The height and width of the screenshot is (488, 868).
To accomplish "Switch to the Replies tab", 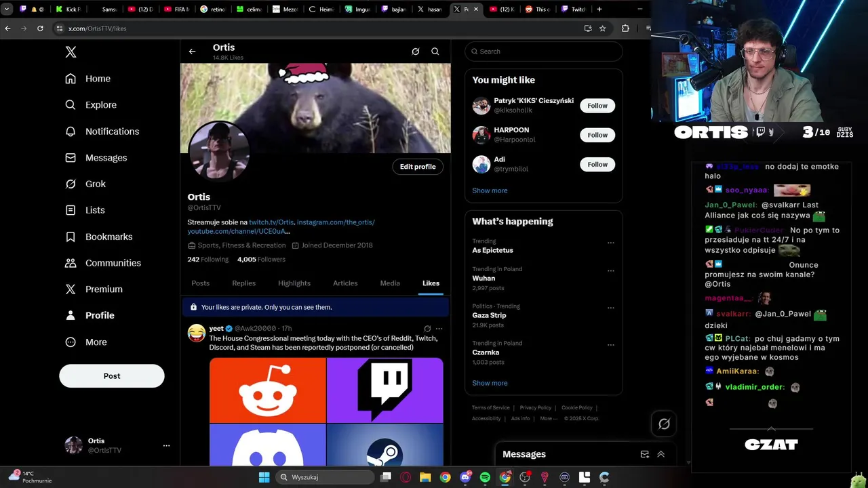I will tap(243, 283).
